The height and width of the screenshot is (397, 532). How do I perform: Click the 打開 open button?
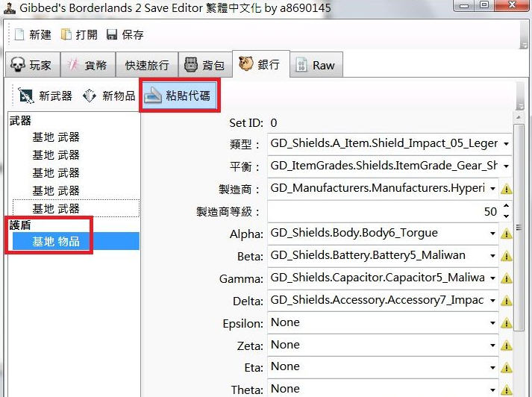pyautogui.click(x=79, y=34)
